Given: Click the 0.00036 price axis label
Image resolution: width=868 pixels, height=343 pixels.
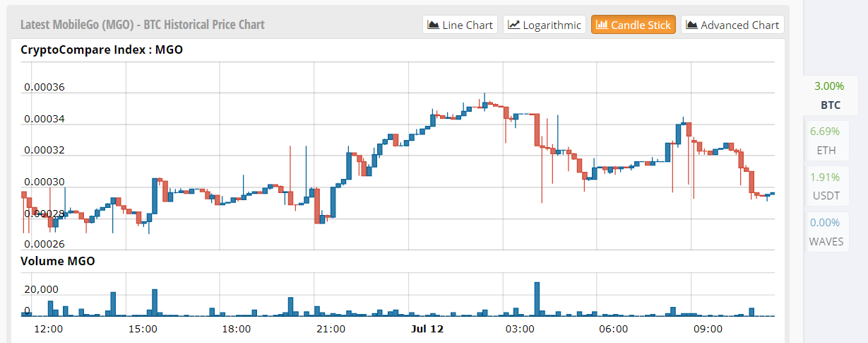Looking at the screenshot, I should coord(44,88).
